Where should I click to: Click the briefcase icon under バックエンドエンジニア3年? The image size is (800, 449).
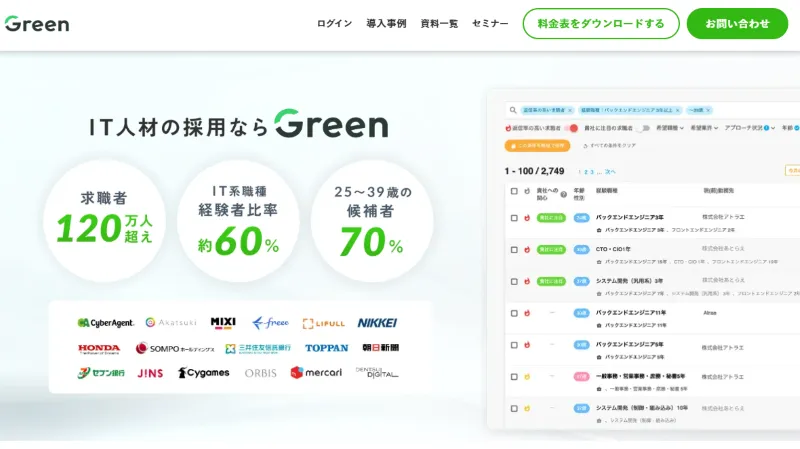[599, 230]
